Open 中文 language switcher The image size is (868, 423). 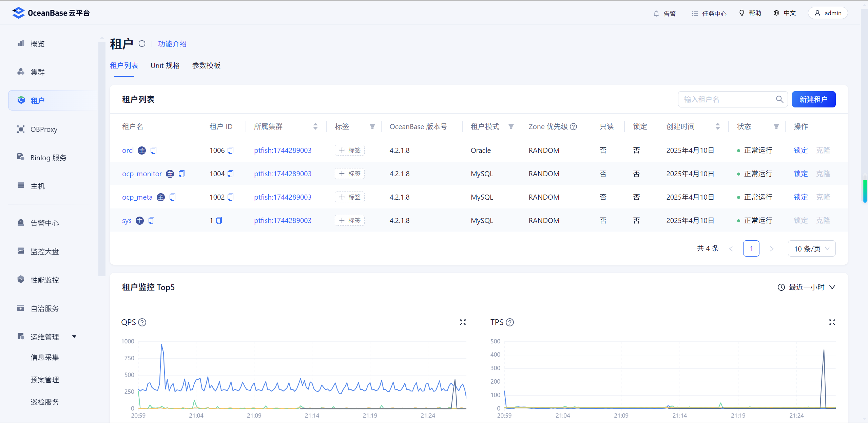click(785, 13)
